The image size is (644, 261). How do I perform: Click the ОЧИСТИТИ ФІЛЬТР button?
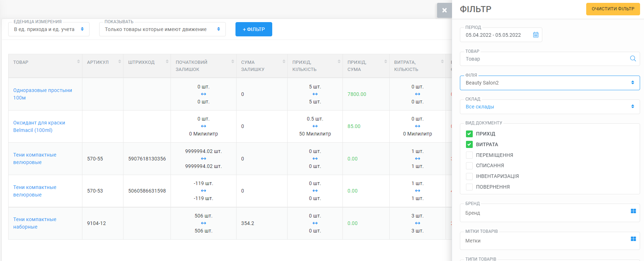pos(613,9)
